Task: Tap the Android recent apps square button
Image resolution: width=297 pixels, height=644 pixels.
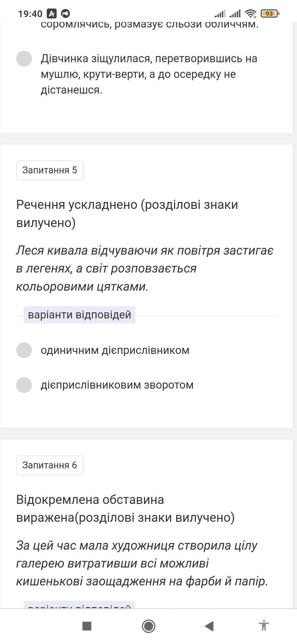Action: click(x=87, y=626)
